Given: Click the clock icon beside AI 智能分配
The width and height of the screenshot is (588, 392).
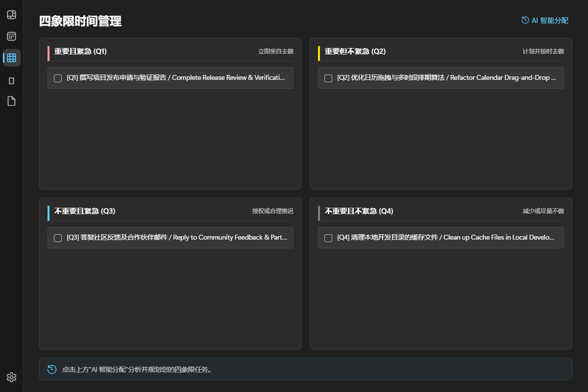Looking at the screenshot, I should (x=525, y=20).
